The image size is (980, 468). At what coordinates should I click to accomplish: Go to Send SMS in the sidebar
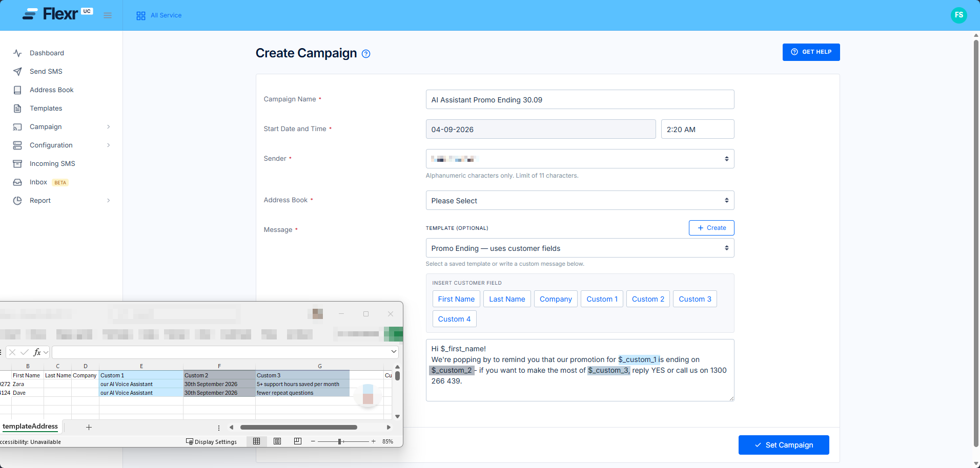46,71
